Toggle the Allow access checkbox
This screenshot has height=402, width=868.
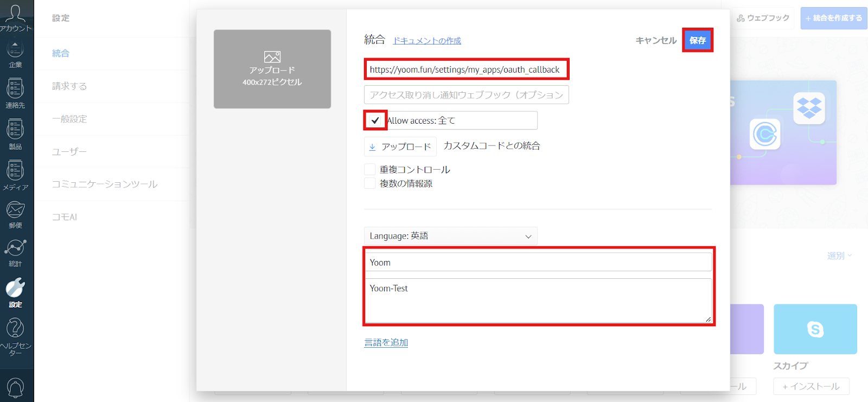point(375,120)
